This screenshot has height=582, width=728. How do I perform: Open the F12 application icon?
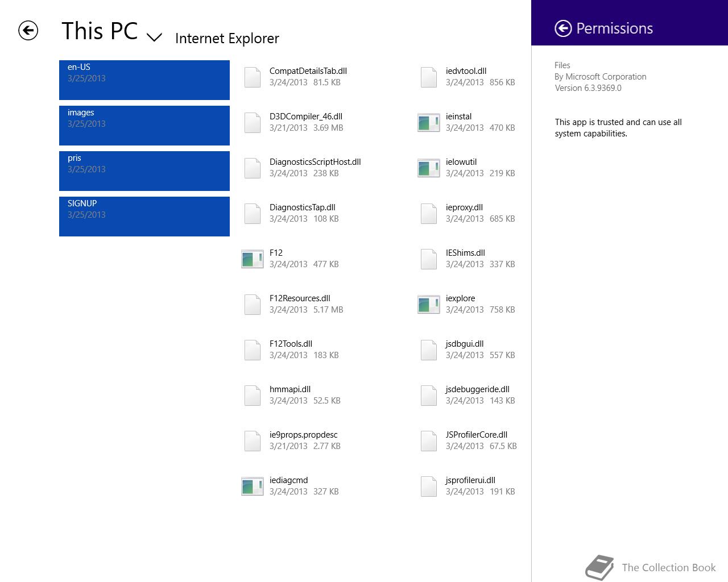(x=253, y=259)
